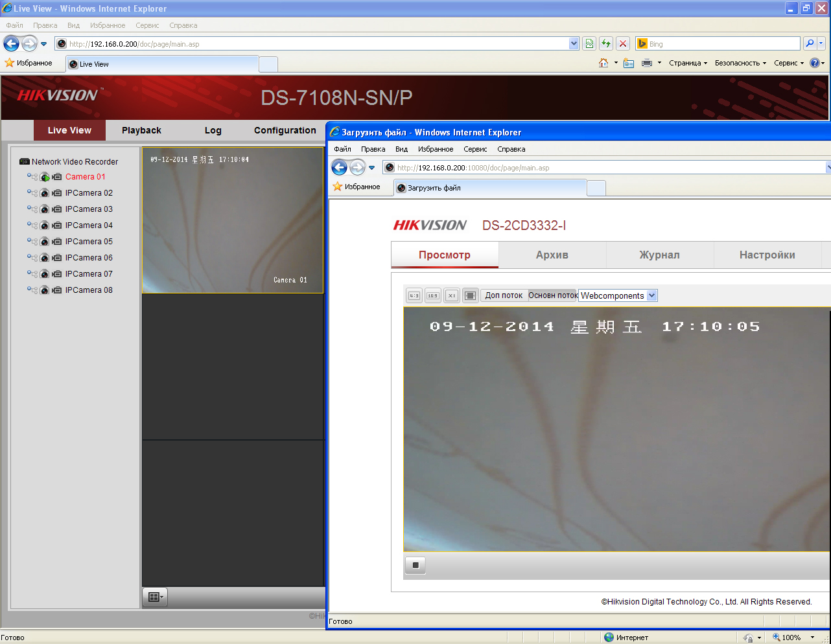831x644 pixels.
Task: Click stop loading X icon in Live View browser
Action: point(623,43)
